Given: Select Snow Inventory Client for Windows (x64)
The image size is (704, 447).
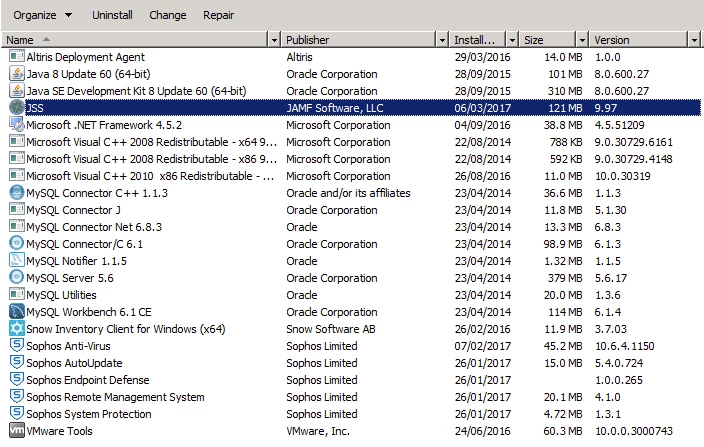Looking at the screenshot, I should click(126, 329).
